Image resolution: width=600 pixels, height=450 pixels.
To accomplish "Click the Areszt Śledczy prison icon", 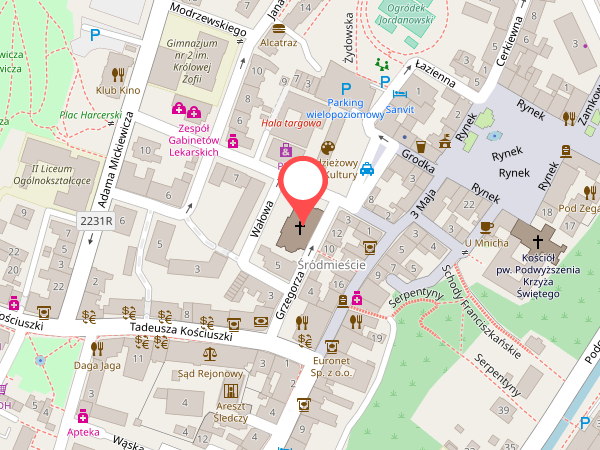I will (231, 391).
